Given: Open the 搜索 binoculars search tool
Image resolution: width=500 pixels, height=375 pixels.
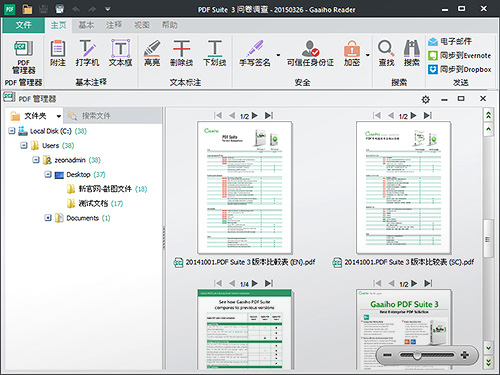Looking at the screenshot, I should click(412, 53).
